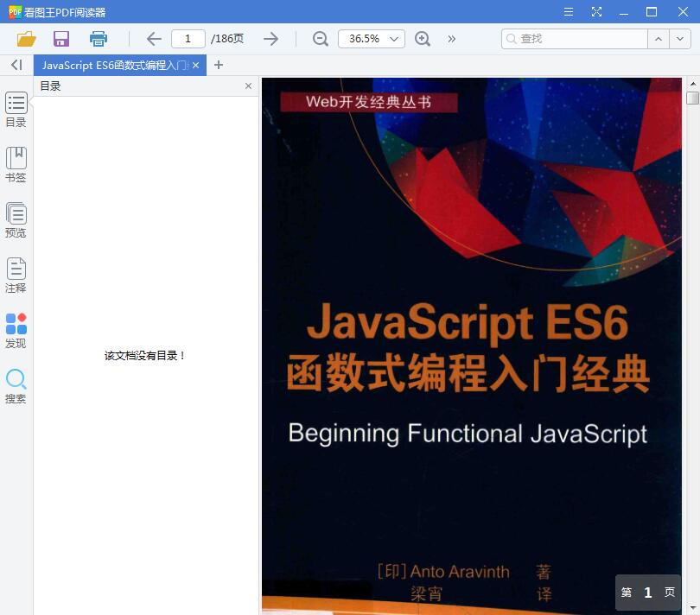Print the document using the printer icon

coord(99,39)
